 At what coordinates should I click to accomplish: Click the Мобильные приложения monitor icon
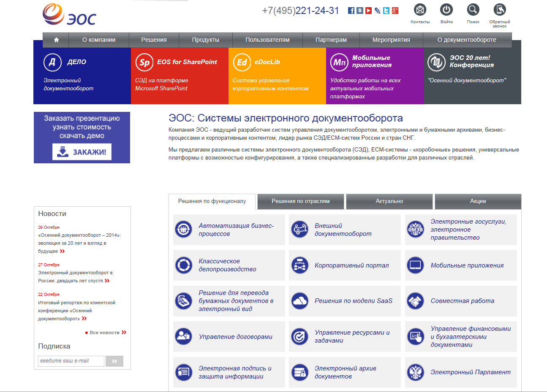coord(416,265)
